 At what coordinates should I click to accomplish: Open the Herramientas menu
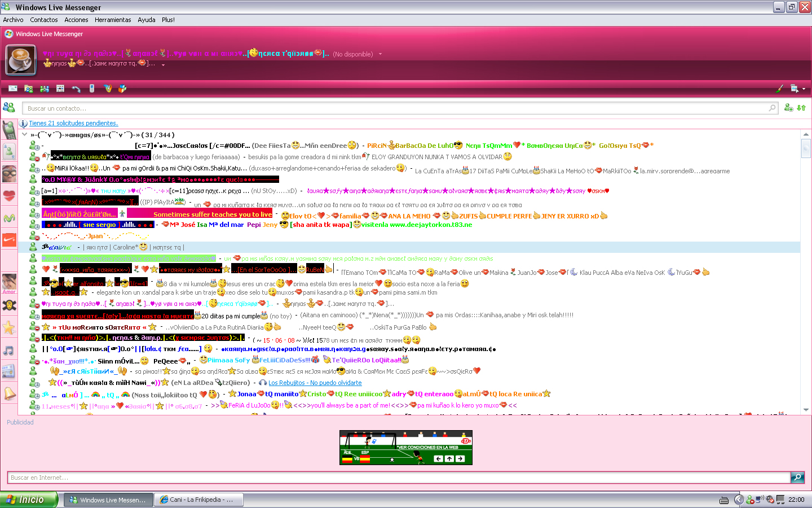[113, 20]
